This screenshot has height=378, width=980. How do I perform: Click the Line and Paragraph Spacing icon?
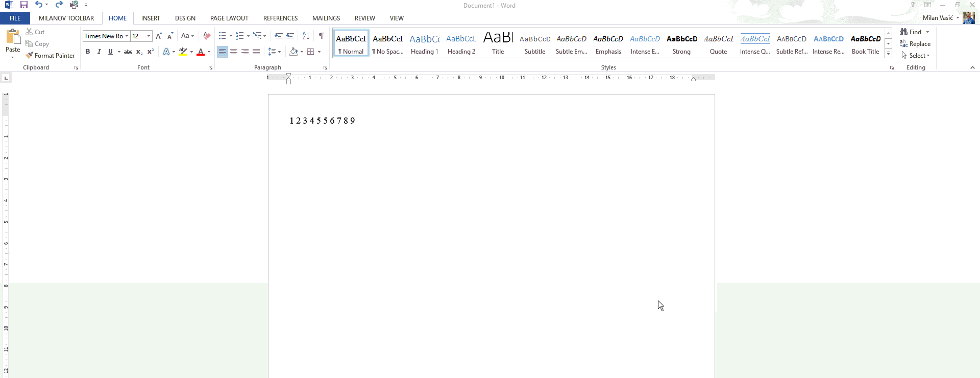[x=272, y=52]
